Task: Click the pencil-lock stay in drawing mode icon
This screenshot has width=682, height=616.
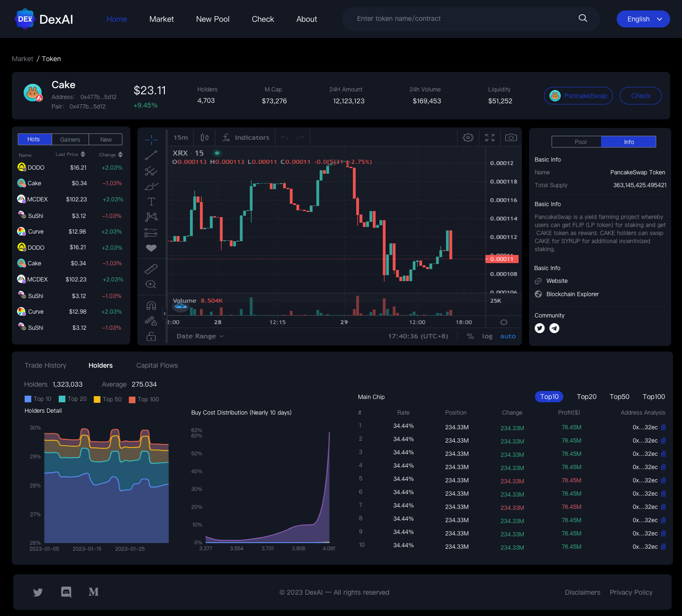Action: (151, 321)
